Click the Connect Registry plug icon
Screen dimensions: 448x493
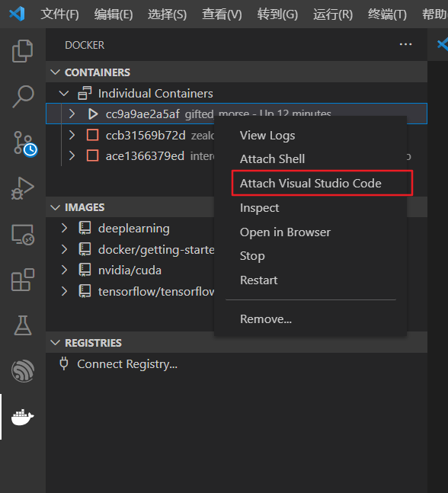[x=64, y=363]
